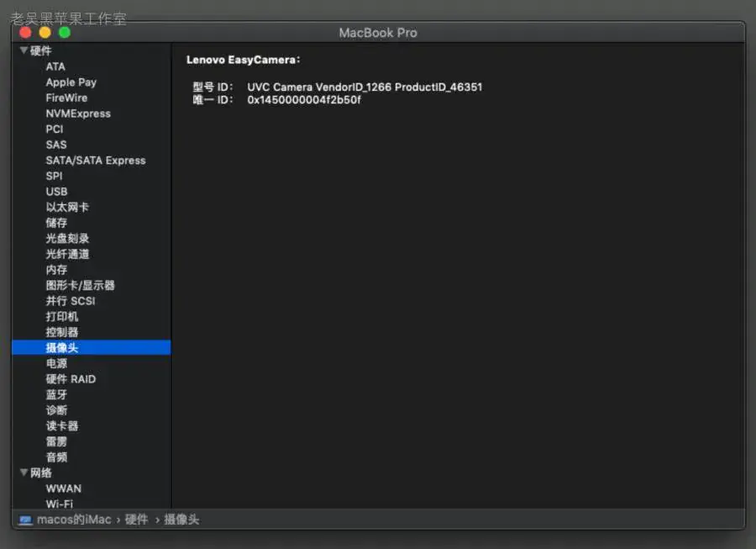Show USB device information
Screen dimensions: 756x549
point(56,192)
